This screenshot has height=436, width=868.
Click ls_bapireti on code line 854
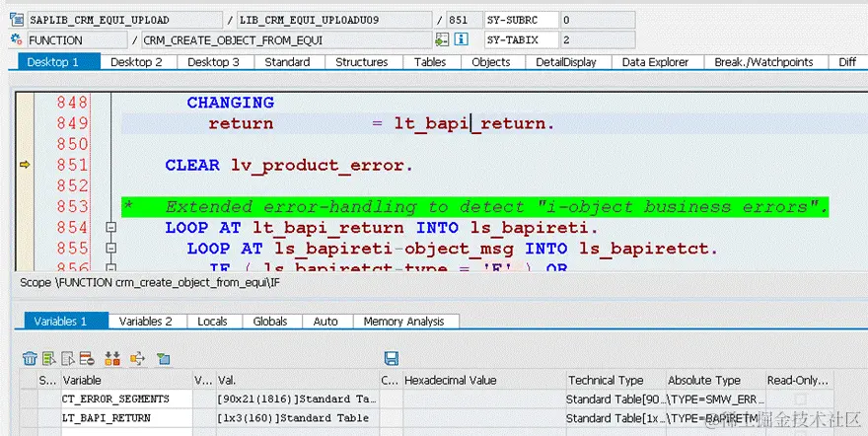click(x=531, y=228)
